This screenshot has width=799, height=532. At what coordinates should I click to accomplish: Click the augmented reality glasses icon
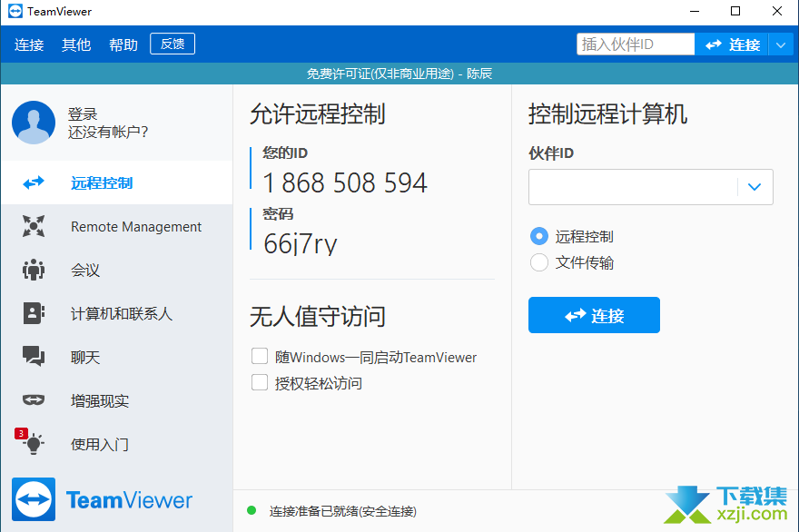pos(34,400)
